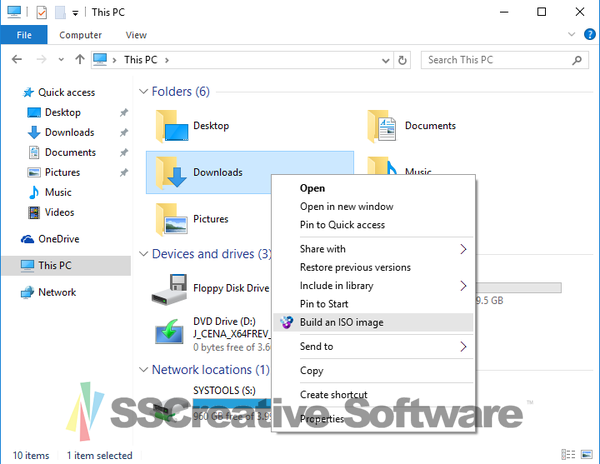
Task: Open the Help question mark icon
Action: click(590, 34)
